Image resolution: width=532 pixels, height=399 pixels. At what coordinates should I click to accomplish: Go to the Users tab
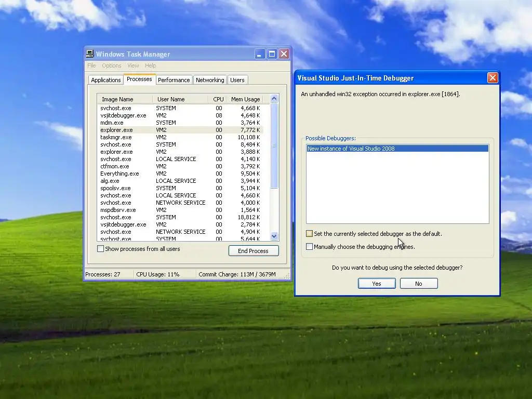click(x=237, y=80)
